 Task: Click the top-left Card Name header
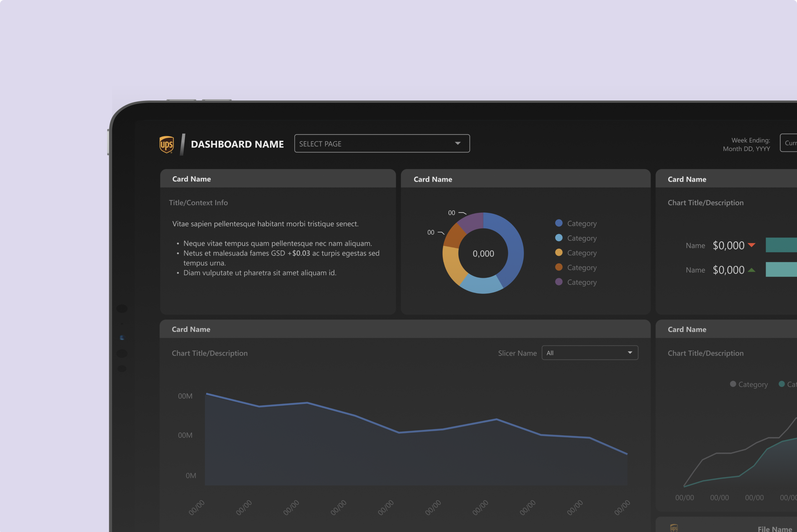tap(192, 179)
